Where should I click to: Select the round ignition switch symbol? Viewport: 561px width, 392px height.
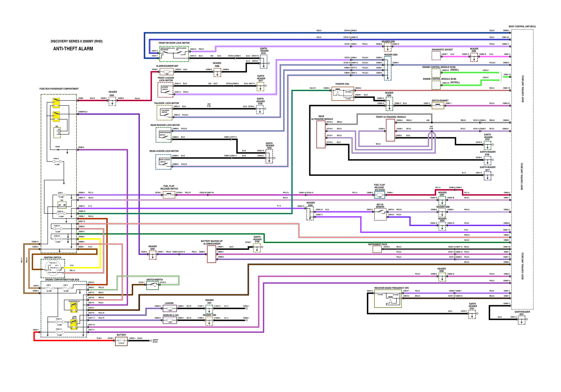(53, 267)
